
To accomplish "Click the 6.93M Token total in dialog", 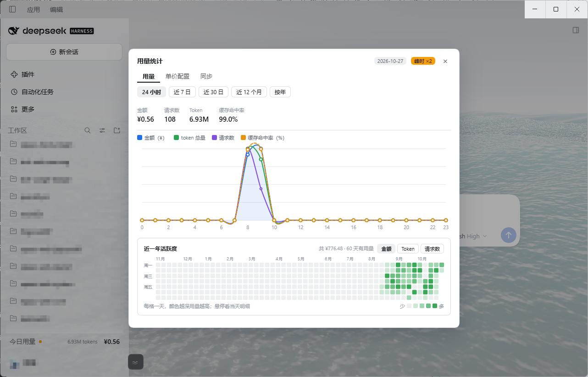I will [x=199, y=119].
